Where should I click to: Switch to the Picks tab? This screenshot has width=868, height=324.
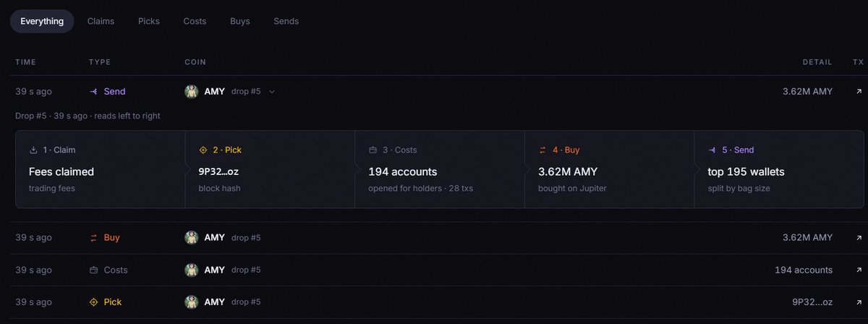point(149,21)
